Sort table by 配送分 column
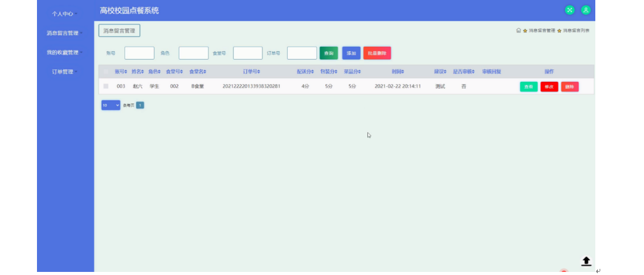Viewport: 644px width, 275px height. 305,72
